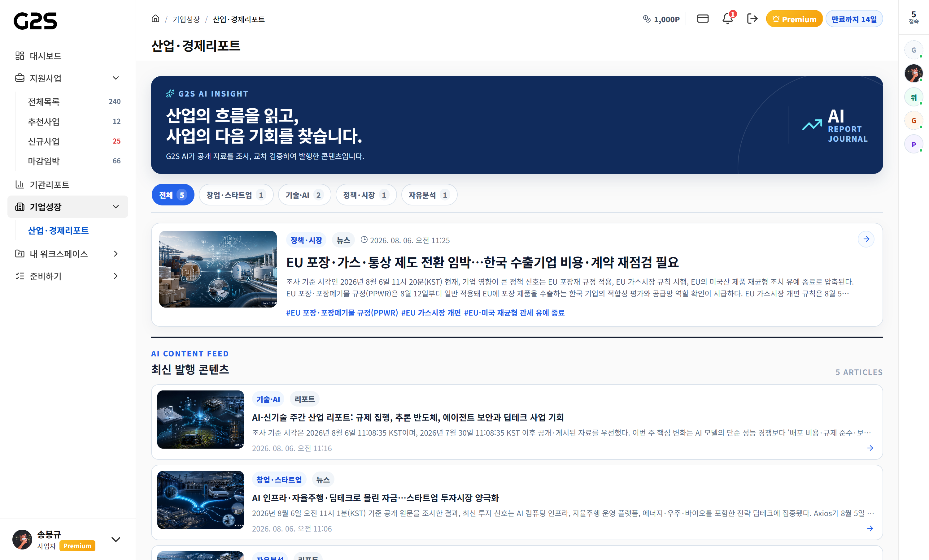Click the 1,000P points balance
Image resolution: width=929 pixels, height=560 pixels.
(x=667, y=19)
